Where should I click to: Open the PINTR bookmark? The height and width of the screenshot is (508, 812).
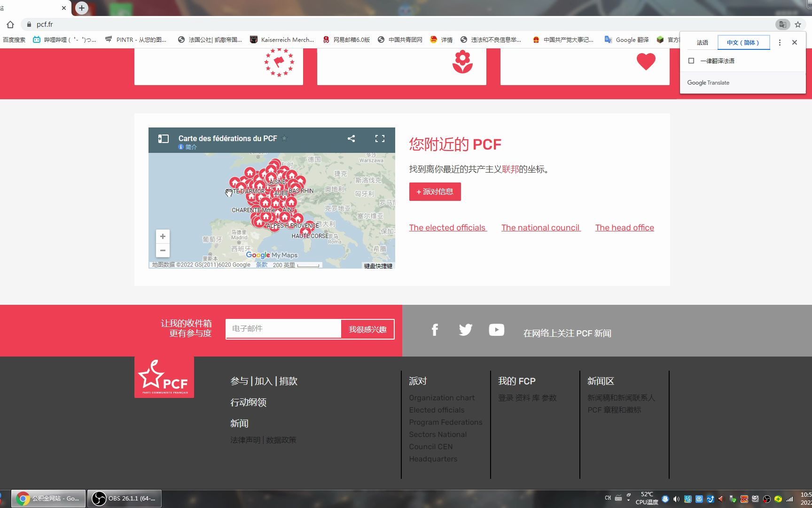[x=135, y=40]
